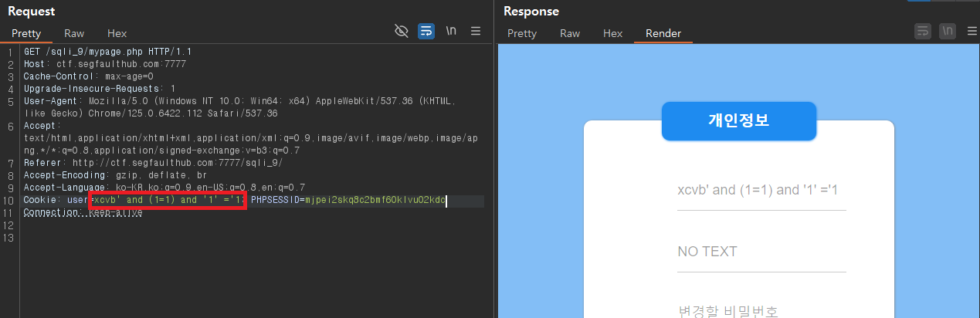Click the Request panel title

point(31,11)
